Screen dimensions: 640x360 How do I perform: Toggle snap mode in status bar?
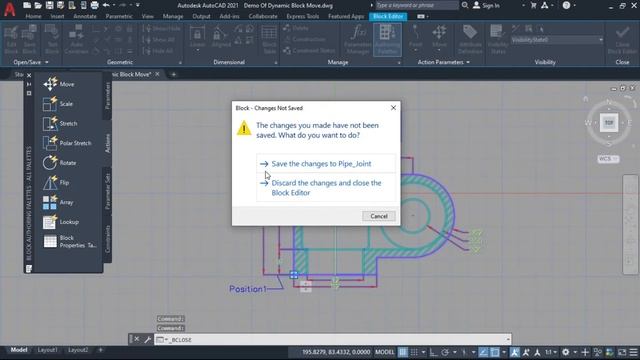click(x=414, y=352)
